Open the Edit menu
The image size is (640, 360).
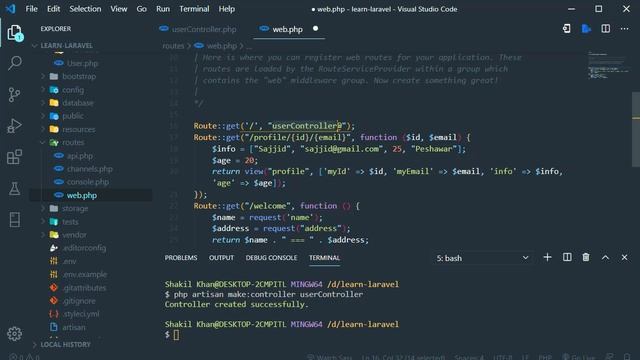click(x=53, y=9)
